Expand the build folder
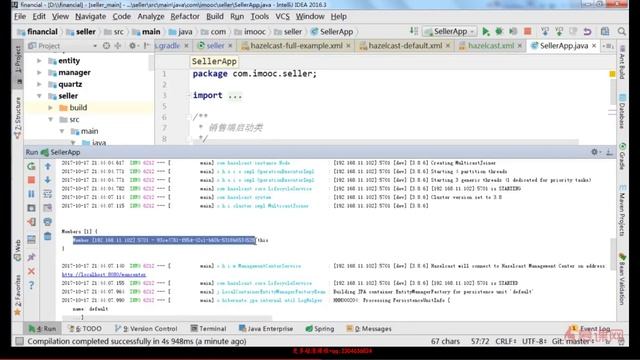Screen dimensions: 640x360 50,107
